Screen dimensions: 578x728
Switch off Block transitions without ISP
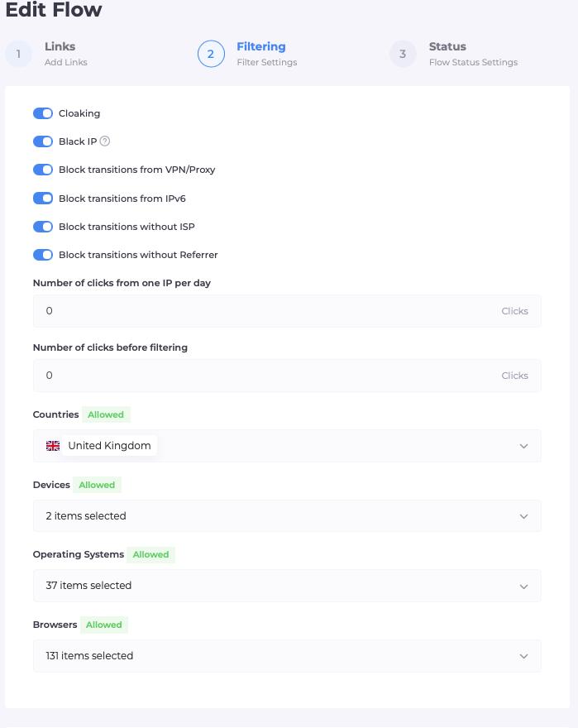coord(43,227)
